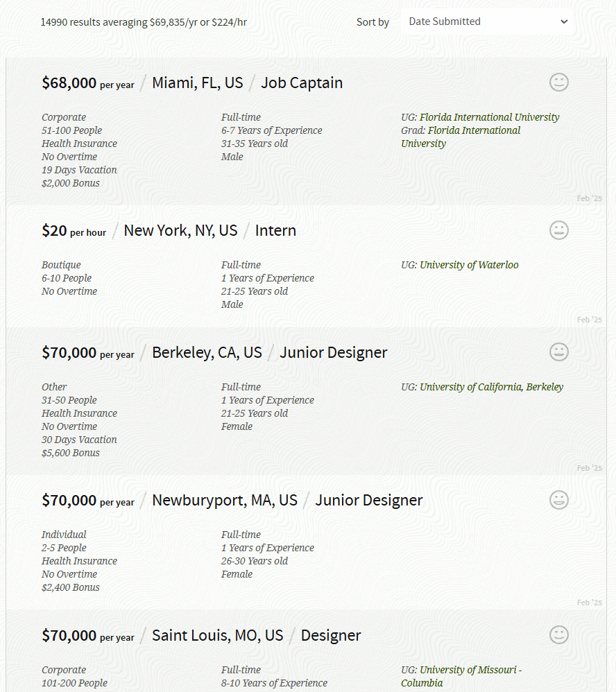This screenshot has width=616, height=692.
Task: Click the 14990 results average summary text
Action: [x=144, y=22]
